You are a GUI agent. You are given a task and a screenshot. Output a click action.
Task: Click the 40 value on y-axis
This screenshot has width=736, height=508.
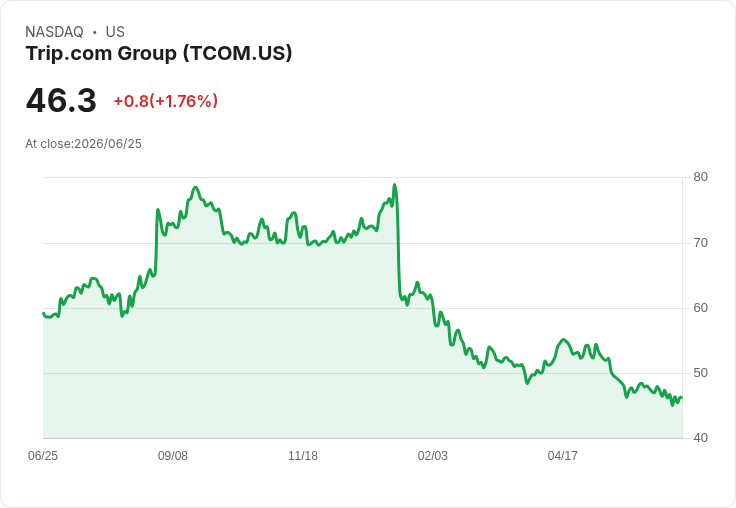tap(700, 438)
